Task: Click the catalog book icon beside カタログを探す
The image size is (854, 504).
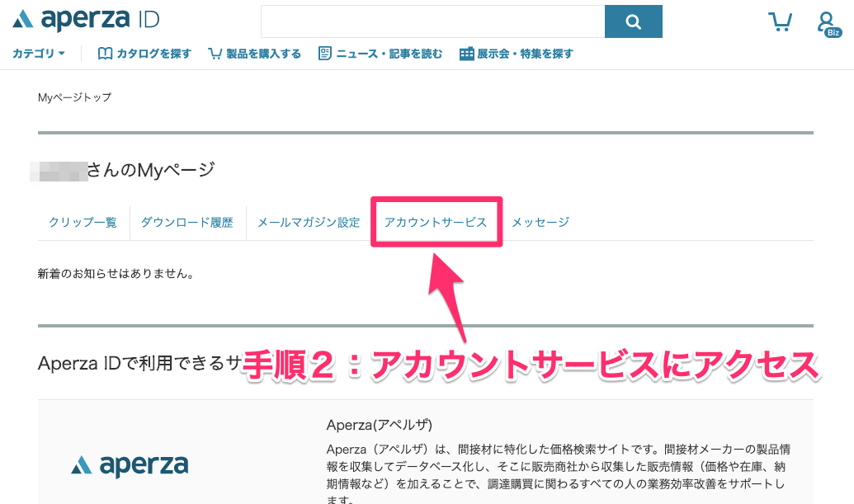Action: click(106, 52)
